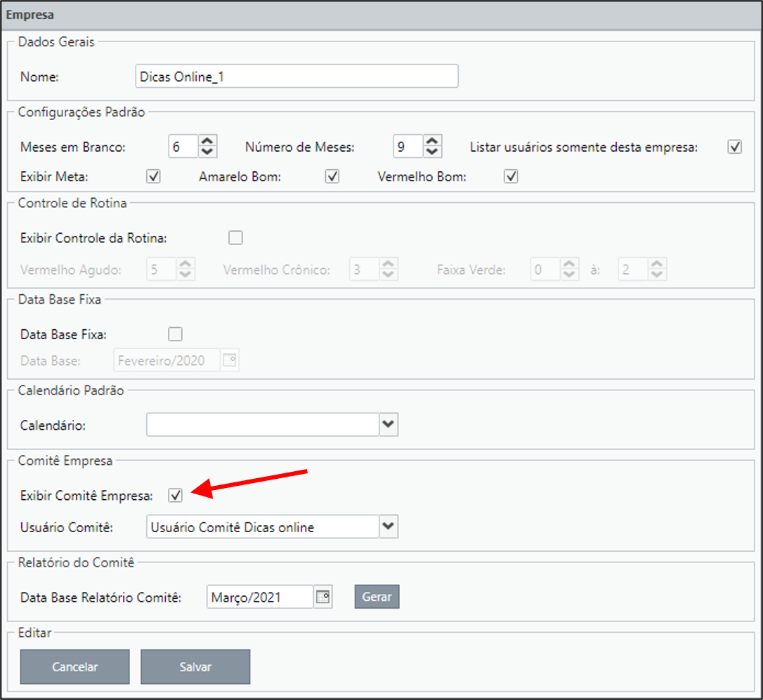Viewport: 763px width, 700px height.
Task: Decrease Vermelho Agudo spinner value
Action: pos(185,275)
